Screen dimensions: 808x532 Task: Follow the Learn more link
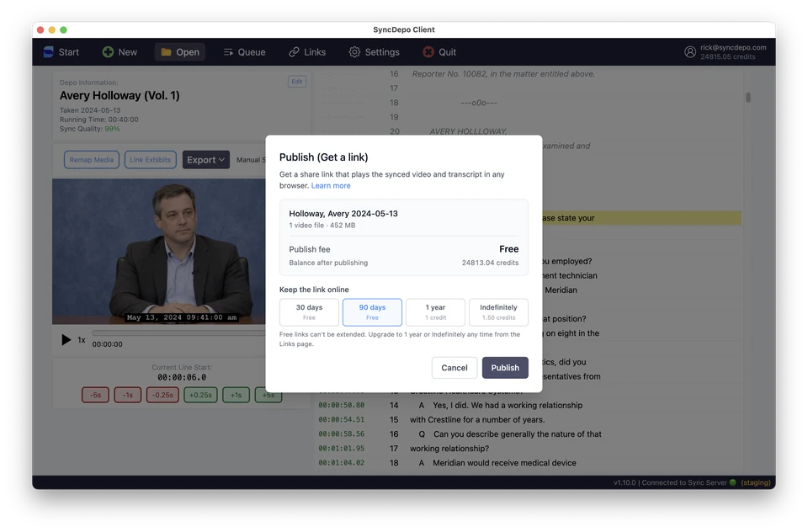coord(331,185)
